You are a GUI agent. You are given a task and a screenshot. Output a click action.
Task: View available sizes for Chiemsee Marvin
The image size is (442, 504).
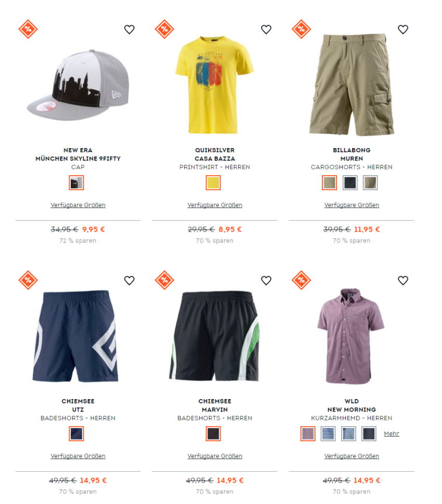point(215,456)
